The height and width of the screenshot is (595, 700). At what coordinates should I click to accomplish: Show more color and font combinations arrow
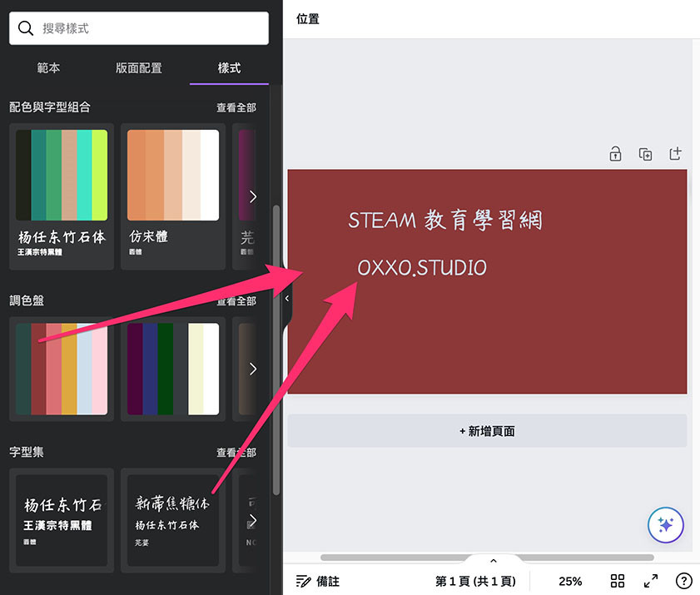pyautogui.click(x=253, y=196)
